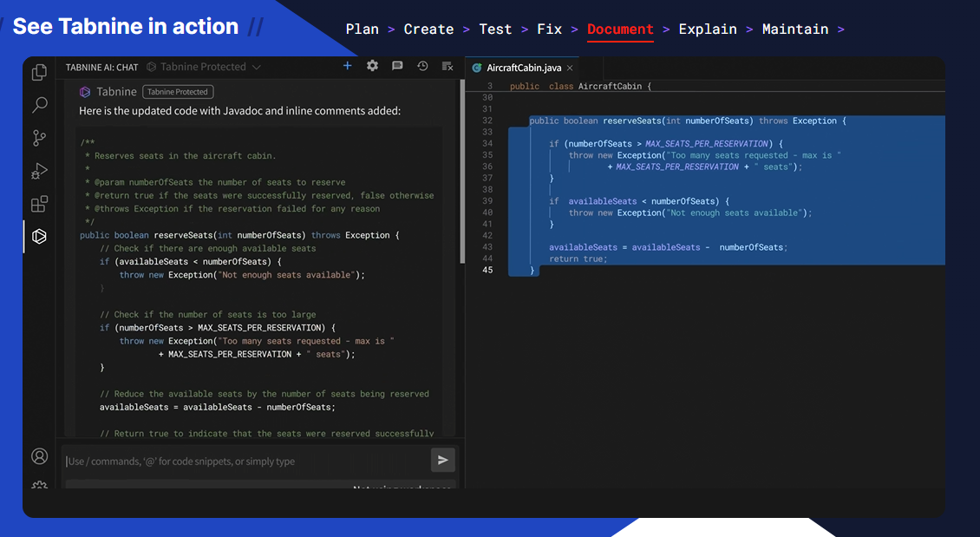Select the Test step in the top navigation

[x=495, y=29]
